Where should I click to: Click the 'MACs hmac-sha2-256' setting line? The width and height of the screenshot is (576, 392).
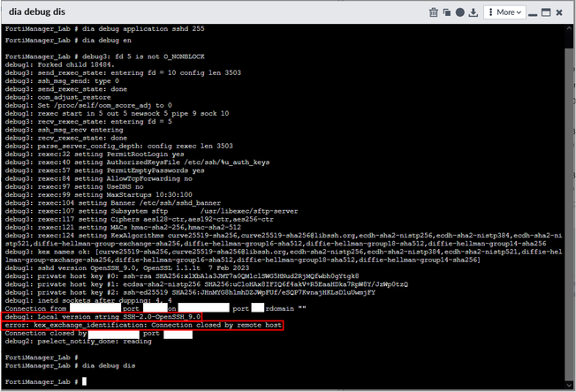123,228
